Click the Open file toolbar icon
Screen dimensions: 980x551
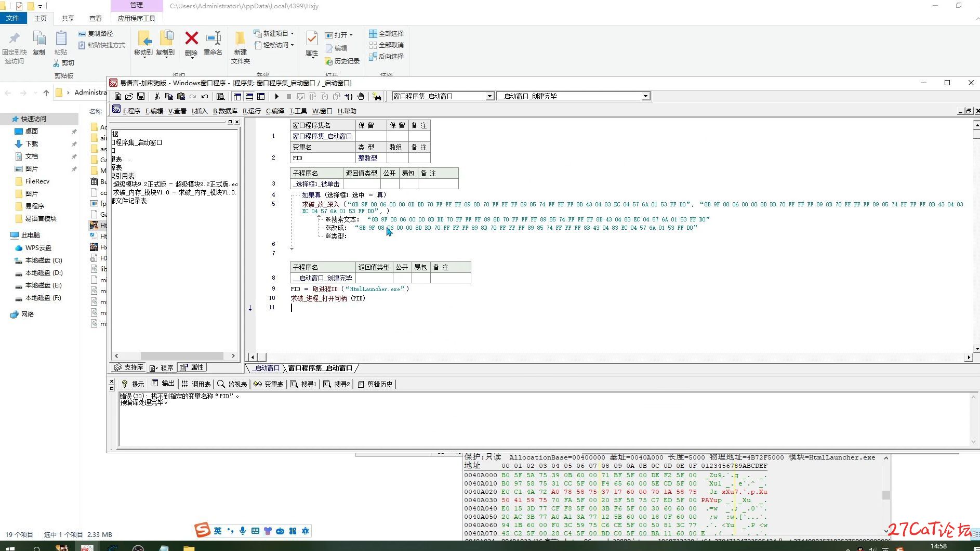(129, 96)
